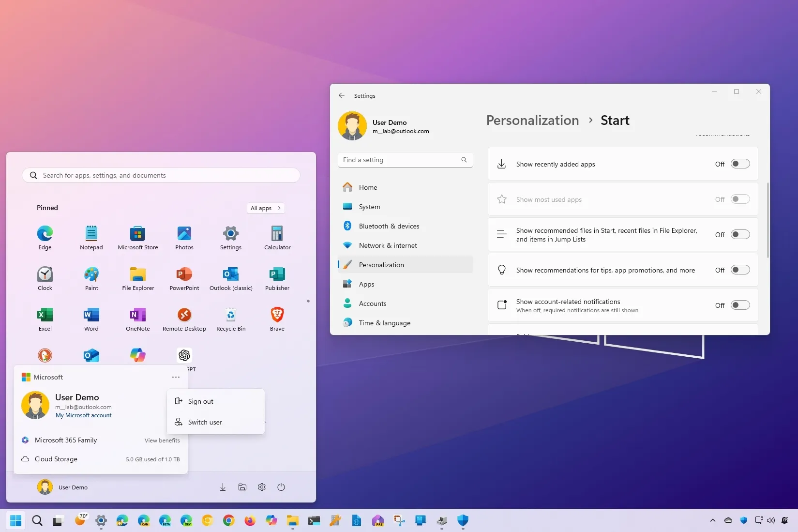
Task: Launch Remote Desktop pinned app
Action: pyautogui.click(x=184, y=319)
